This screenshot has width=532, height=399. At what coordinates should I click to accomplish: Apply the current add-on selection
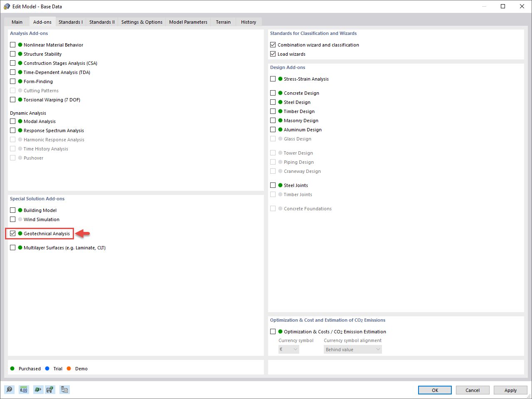pyautogui.click(x=510, y=390)
